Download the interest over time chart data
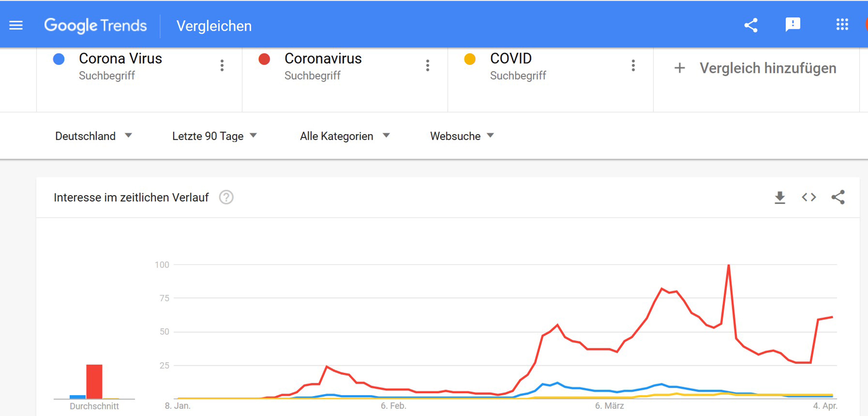The image size is (868, 416). click(x=780, y=197)
